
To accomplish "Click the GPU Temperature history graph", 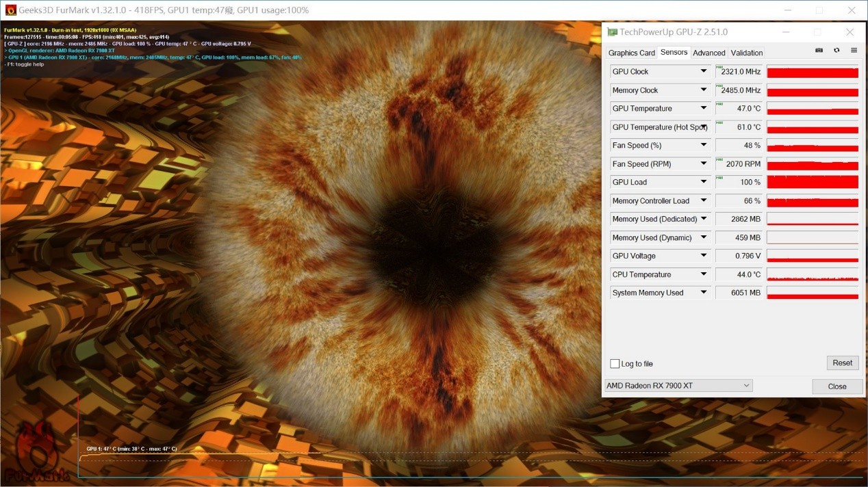I will 813,108.
